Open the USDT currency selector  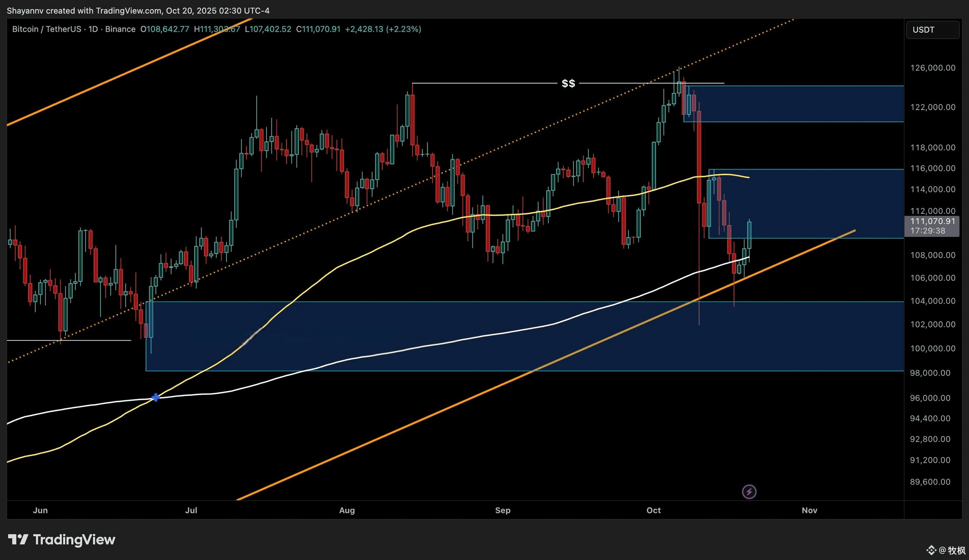[x=932, y=30]
